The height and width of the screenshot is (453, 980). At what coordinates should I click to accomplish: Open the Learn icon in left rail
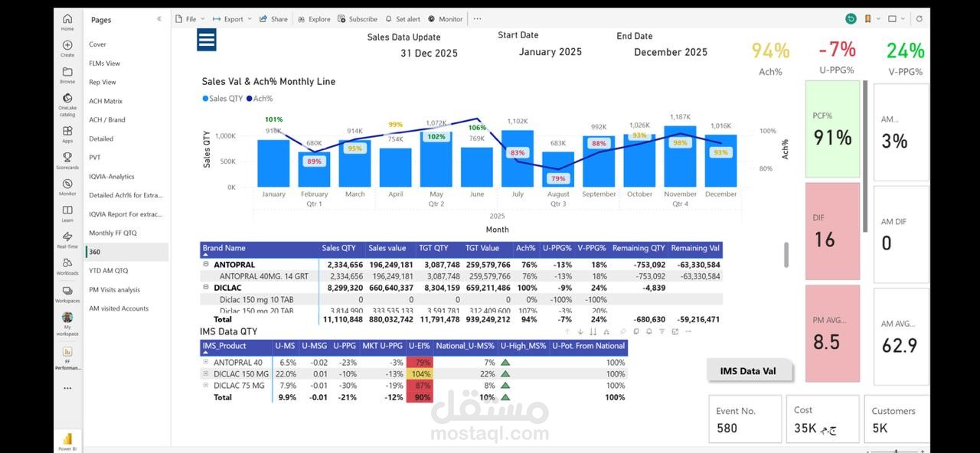click(x=67, y=210)
